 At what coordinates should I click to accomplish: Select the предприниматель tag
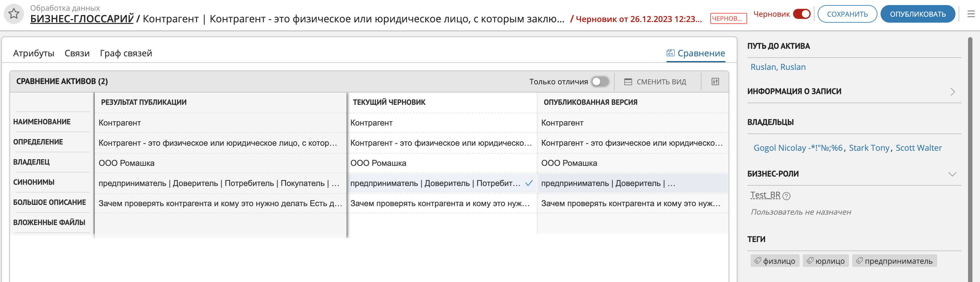click(x=894, y=261)
